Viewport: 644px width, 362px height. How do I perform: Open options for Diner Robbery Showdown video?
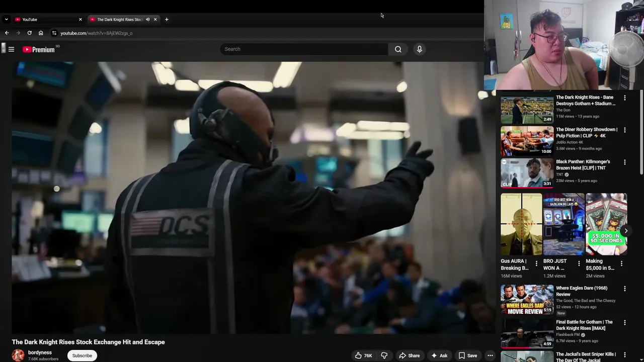[x=625, y=130]
